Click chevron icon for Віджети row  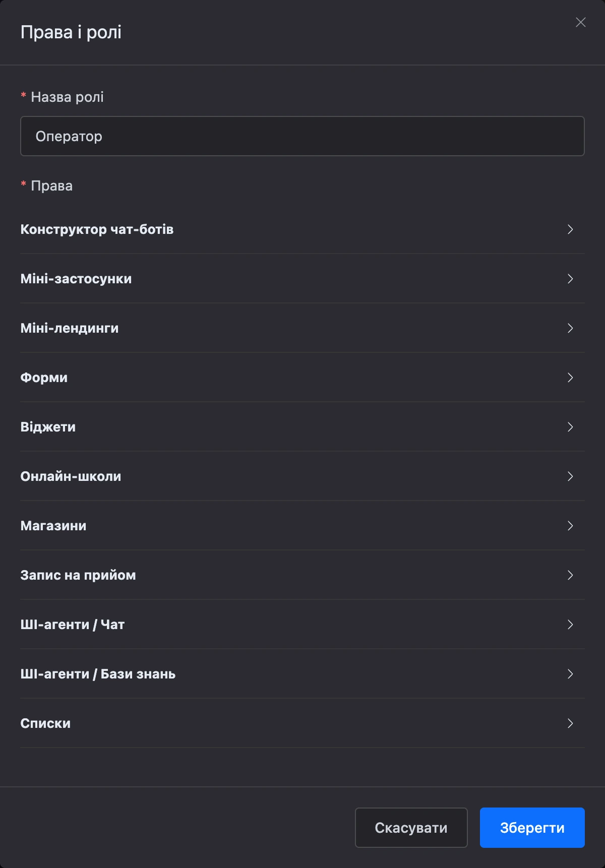570,427
